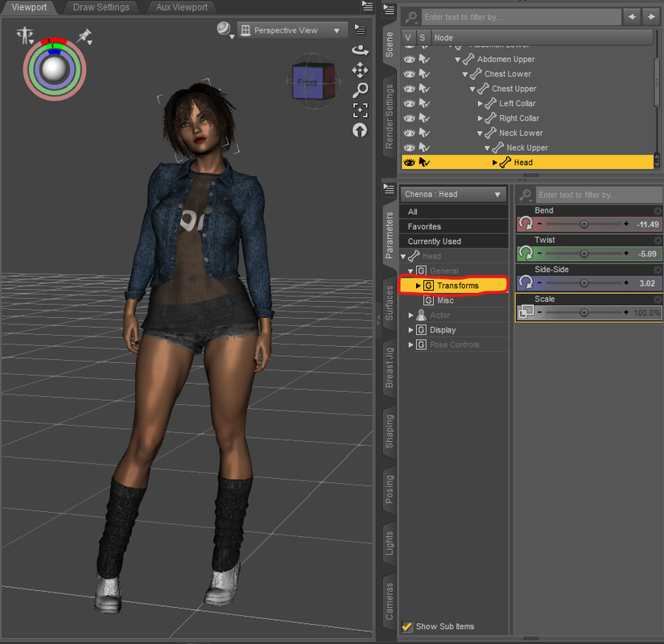
Task: Select the Currently Used filter
Action: (x=454, y=241)
